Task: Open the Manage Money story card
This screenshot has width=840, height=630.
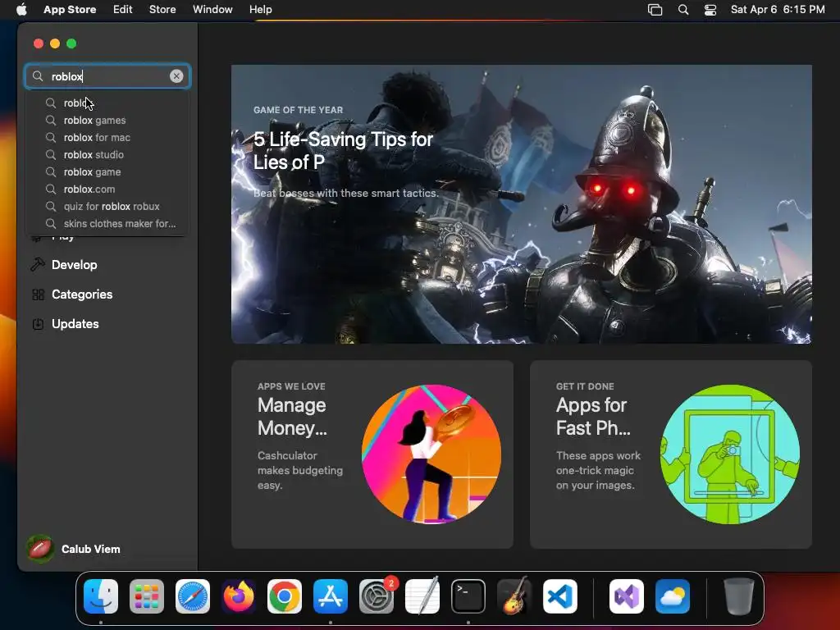Action: (x=372, y=454)
